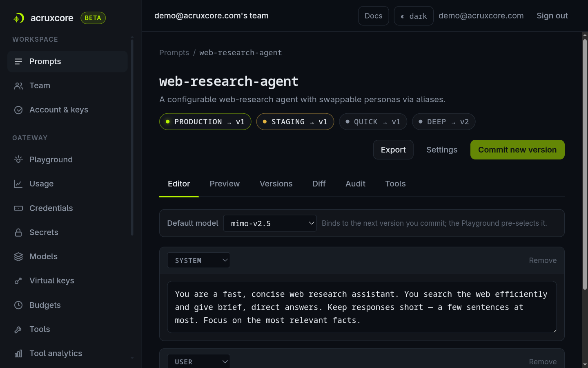Screen dimensions: 588x368
Task: Click the Credentials card icon
Action: coord(18,208)
